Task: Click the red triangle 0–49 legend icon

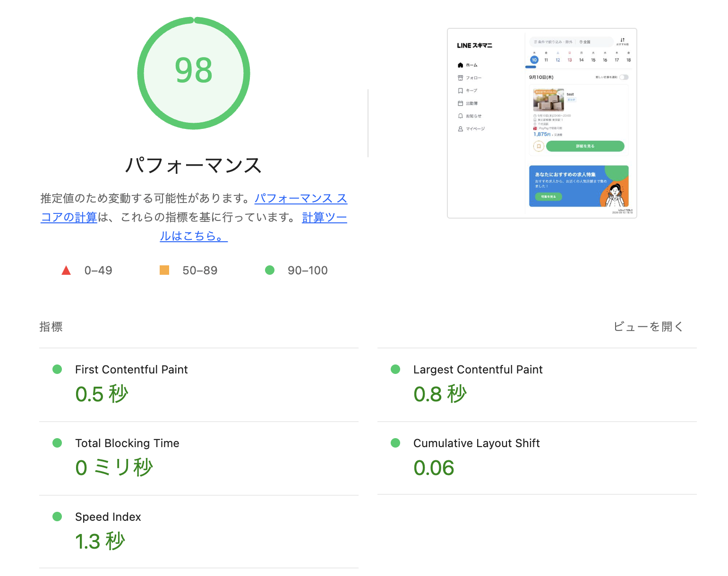Action: coord(66,271)
